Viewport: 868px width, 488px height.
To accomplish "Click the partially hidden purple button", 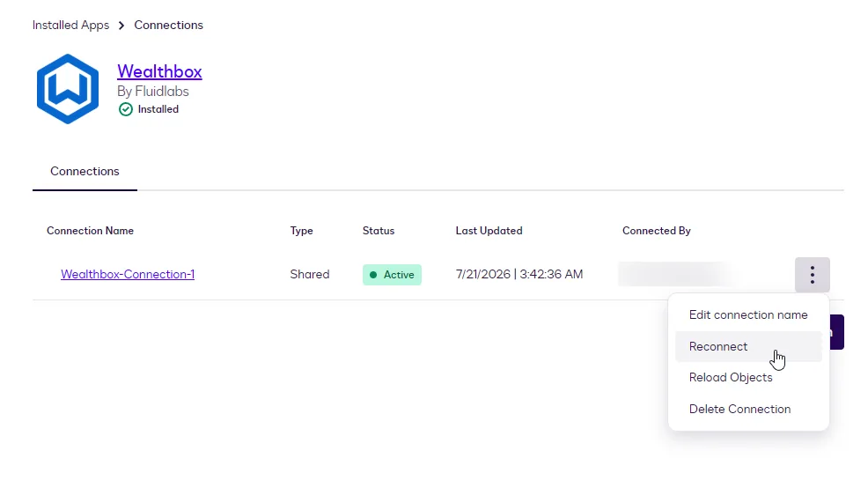I will click(836, 332).
